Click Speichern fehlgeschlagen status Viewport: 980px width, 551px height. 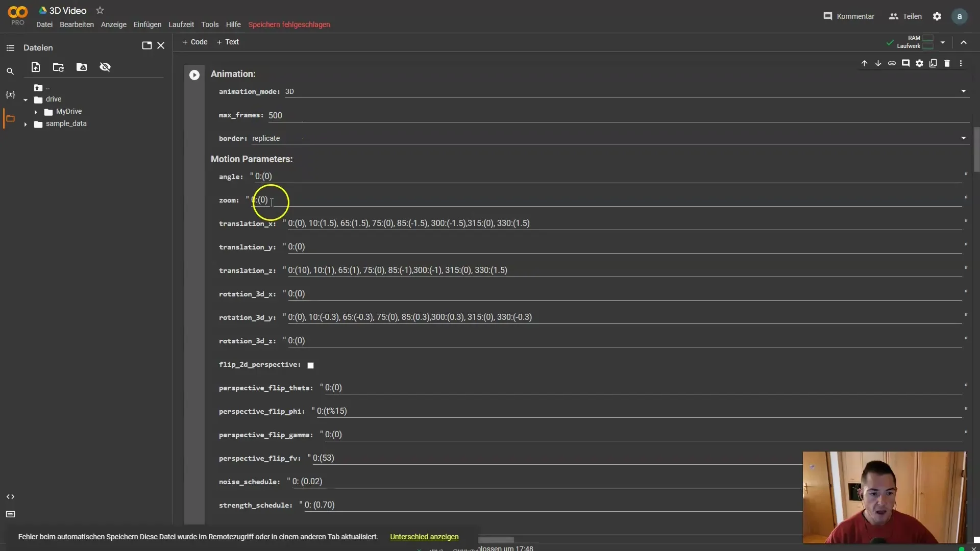click(289, 24)
